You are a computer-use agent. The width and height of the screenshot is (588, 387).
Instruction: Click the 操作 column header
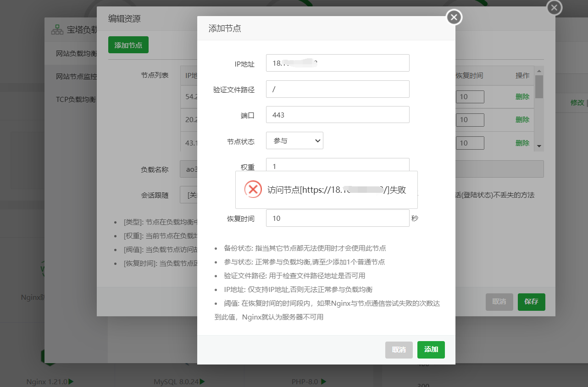(522, 75)
